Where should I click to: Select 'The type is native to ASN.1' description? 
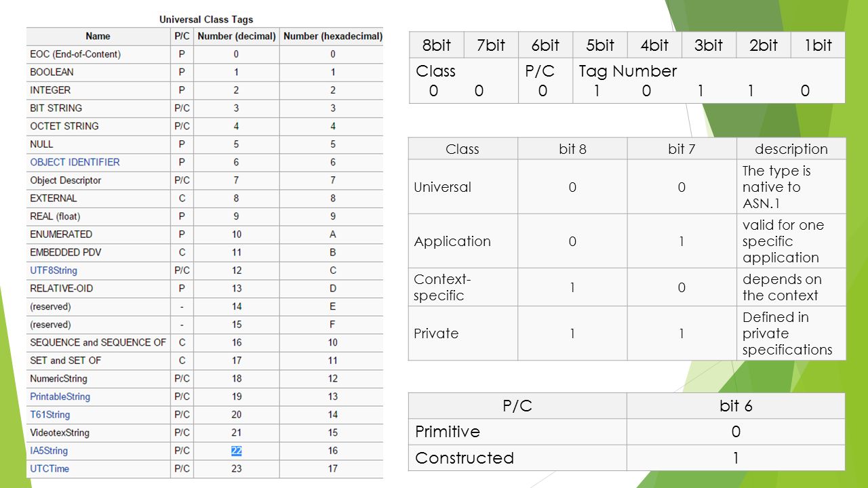pos(791,187)
